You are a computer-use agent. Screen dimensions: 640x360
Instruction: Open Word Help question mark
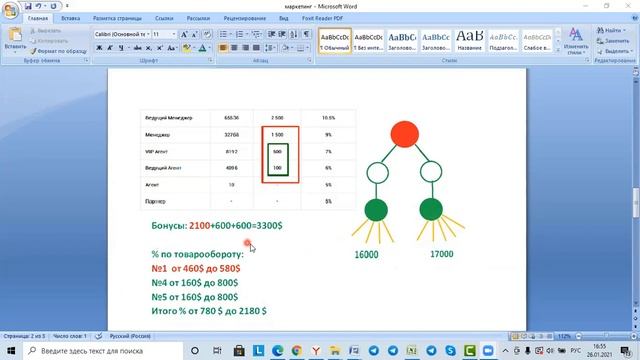pyautogui.click(x=635, y=18)
